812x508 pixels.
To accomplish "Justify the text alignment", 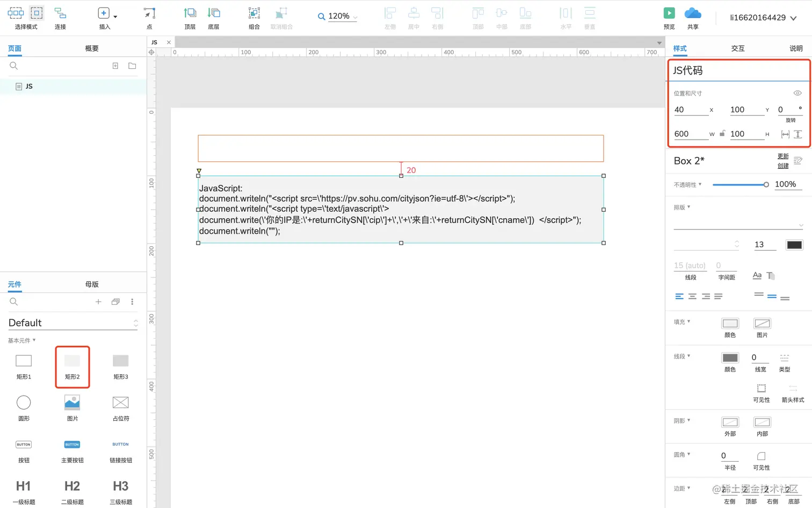I will [719, 296].
